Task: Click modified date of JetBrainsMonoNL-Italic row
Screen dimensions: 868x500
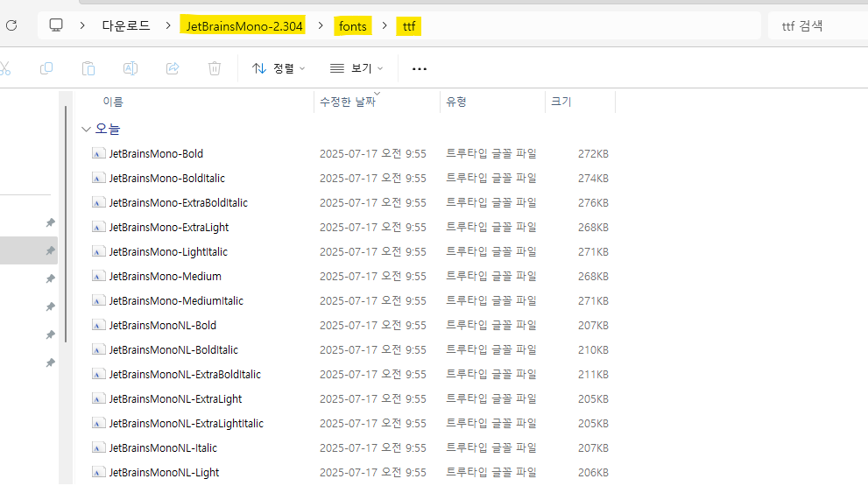Action: click(372, 447)
